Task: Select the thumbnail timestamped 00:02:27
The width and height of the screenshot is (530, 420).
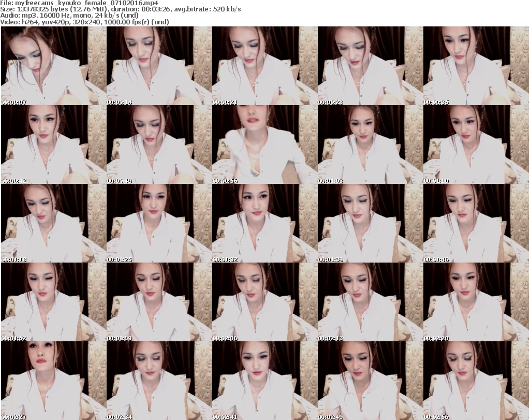Action: pos(53,381)
